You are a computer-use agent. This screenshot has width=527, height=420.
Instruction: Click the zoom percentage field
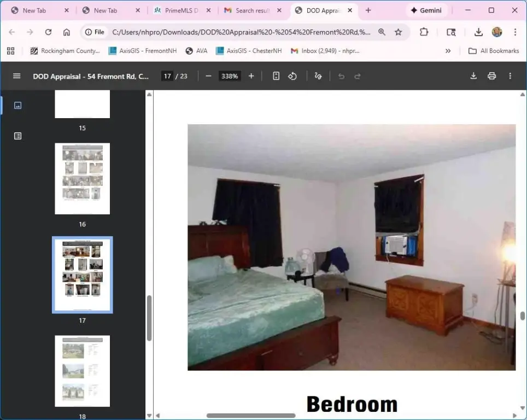pyautogui.click(x=230, y=76)
